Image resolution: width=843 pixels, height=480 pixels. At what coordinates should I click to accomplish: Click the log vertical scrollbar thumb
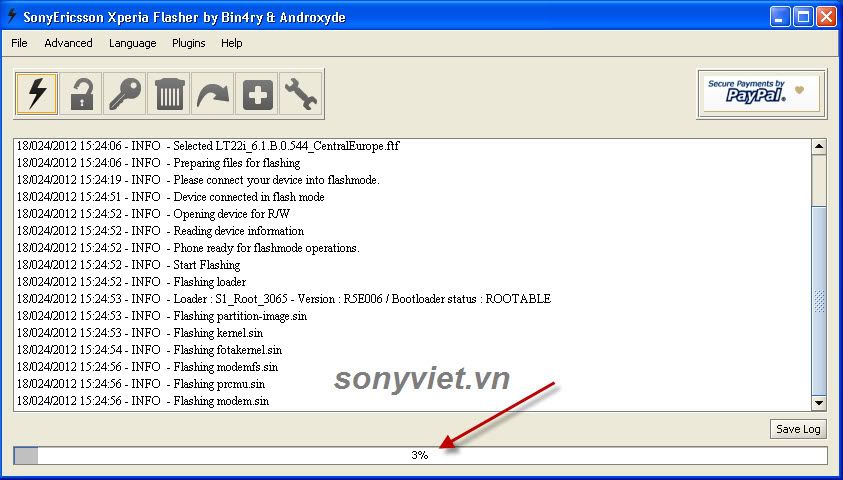pyautogui.click(x=819, y=300)
